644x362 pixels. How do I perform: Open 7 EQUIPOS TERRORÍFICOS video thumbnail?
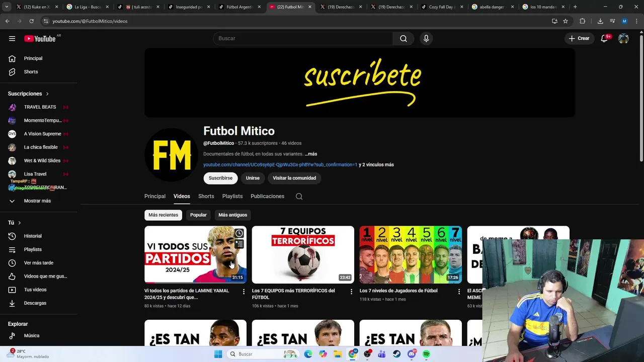303,254
